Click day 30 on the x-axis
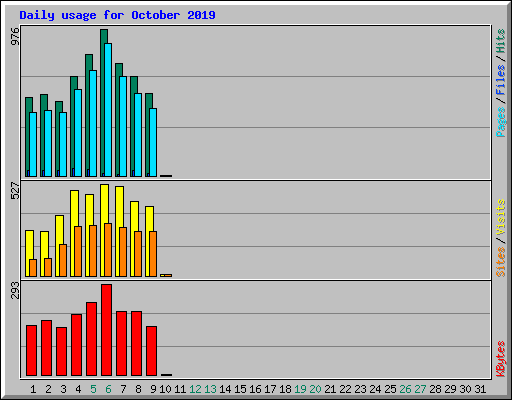 (x=465, y=389)
